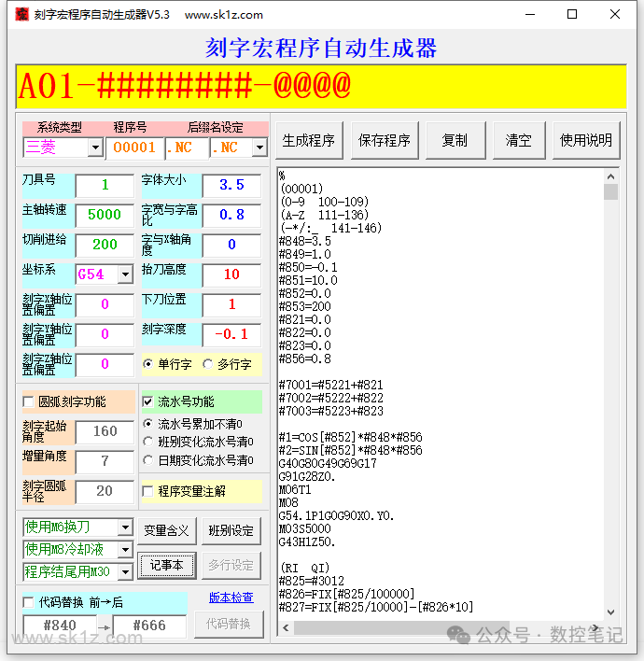
Task: Click the 主轴转速 5000 field
Action: (105, 215)
